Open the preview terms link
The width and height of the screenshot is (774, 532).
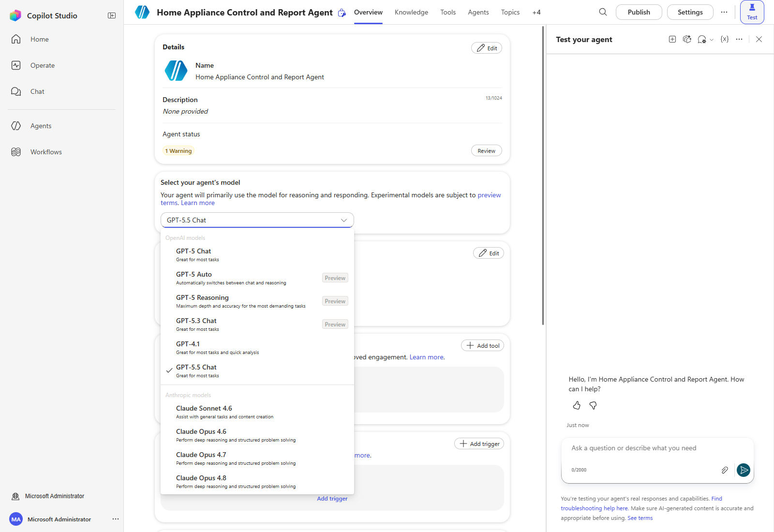(489, 195)
